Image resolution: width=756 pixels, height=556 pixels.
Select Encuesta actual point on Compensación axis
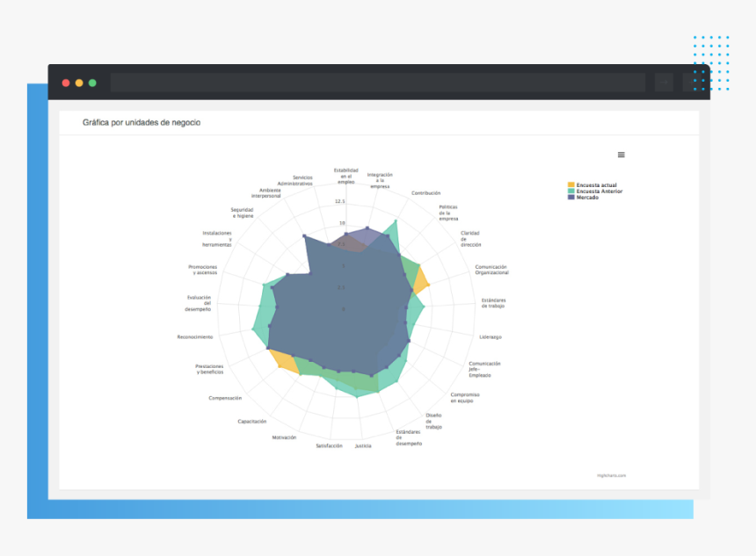click(280, 366)
